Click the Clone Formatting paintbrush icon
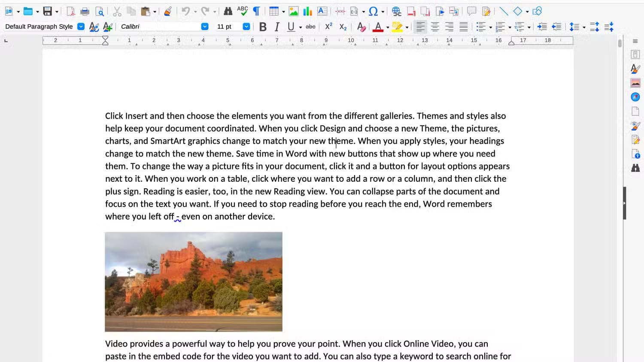The width and height of the screenshot is (644, 362). pos(168,12)
